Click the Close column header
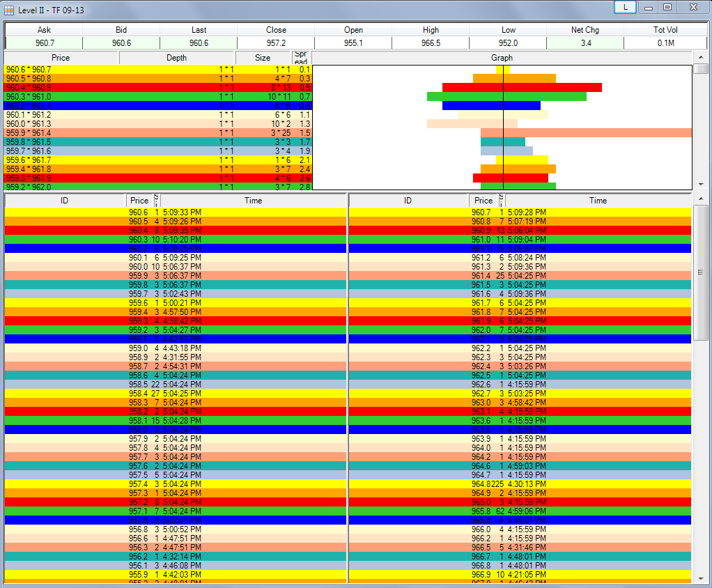 tap(276, 30)
